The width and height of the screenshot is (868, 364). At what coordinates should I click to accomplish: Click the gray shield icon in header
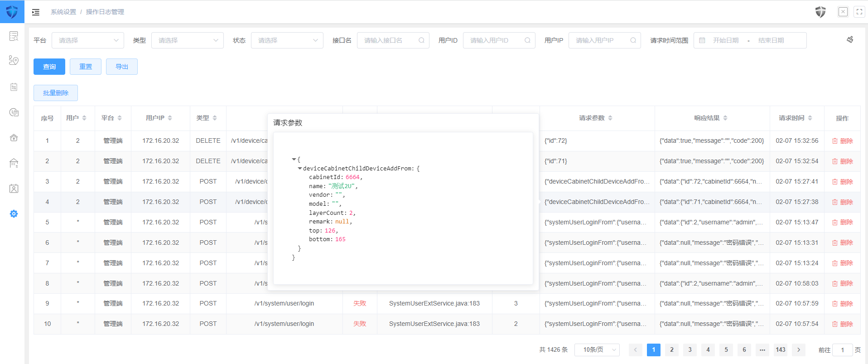[x=820, y=12]
